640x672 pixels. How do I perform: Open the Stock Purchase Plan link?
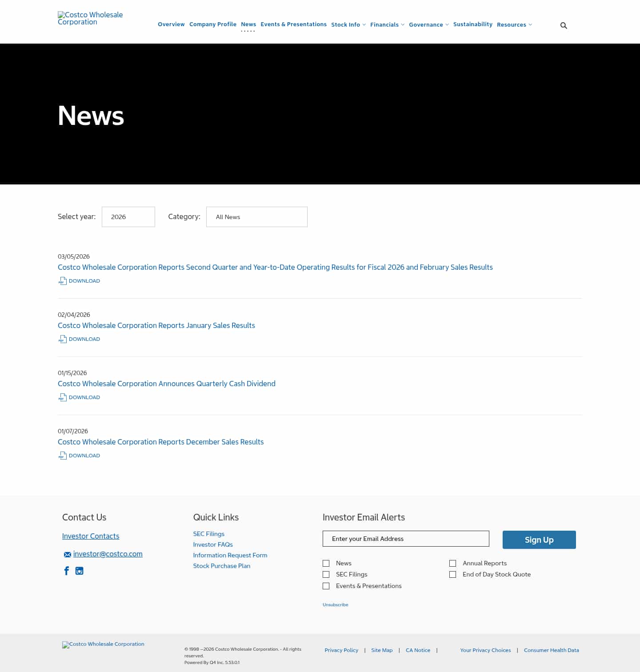tap(221, 566)
